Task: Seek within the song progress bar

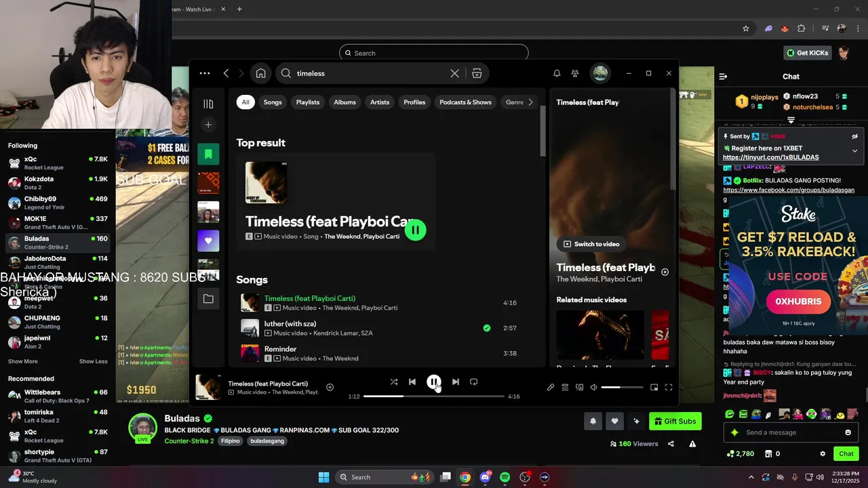Action: pyautogui.click(x=434, y=396)
